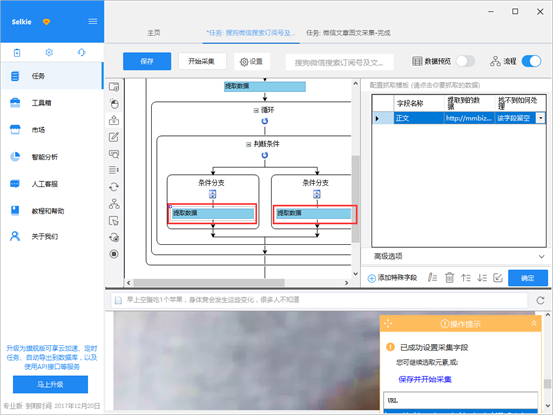
Task: Collapse the 循环 node in the flowchart
Action: pos(256,110)
